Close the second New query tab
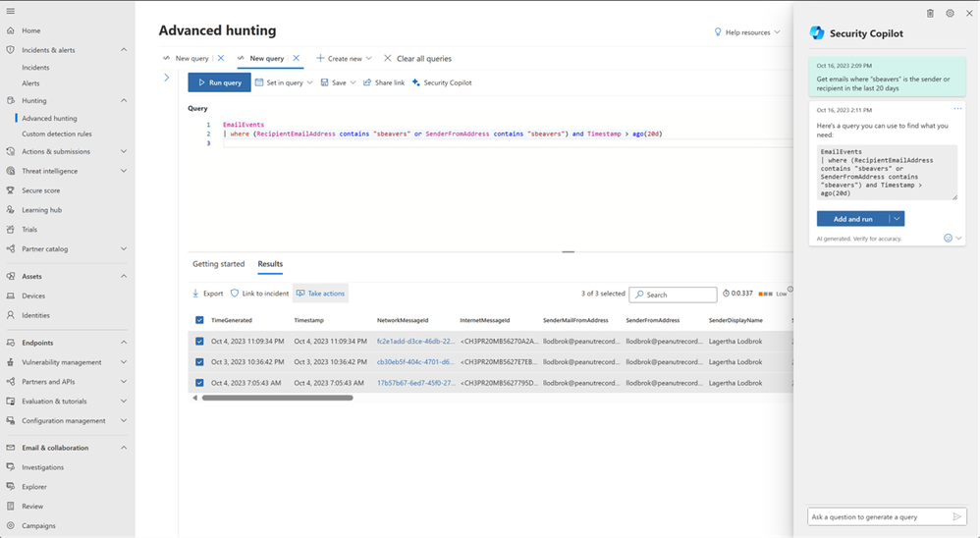Image resolution: width=980 pixels, height=538 pixels. (297, 58)
